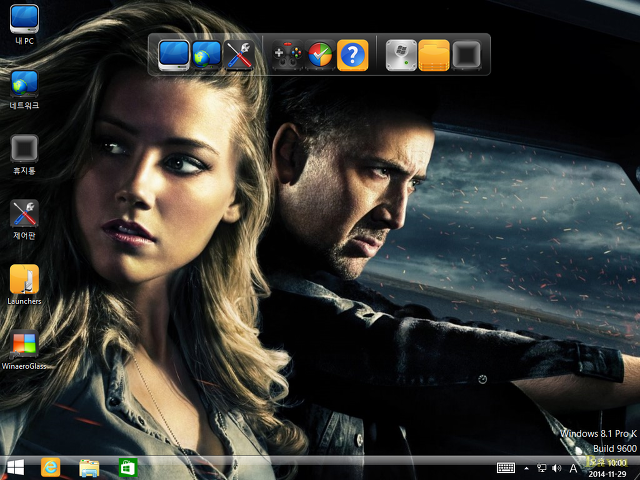This screenshot has width=640, height=480.
Task: Open the 제어판 control panel desktop icon
Action: pyautogui.click(x=24, y=220)
